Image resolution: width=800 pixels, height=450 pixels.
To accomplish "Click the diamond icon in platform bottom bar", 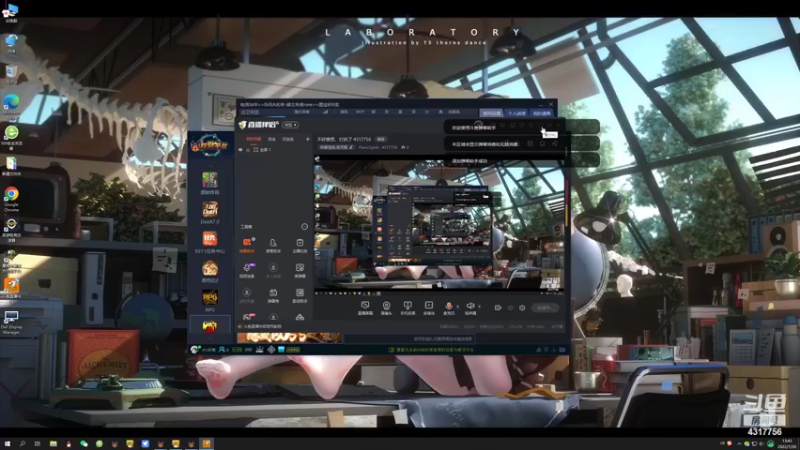I will click(x=271, y=349).
